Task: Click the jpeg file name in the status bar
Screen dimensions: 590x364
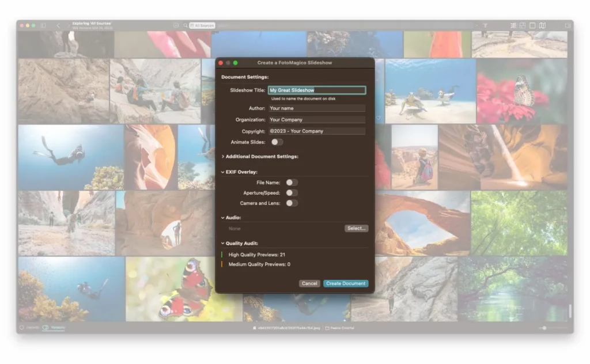Action: 289,328
